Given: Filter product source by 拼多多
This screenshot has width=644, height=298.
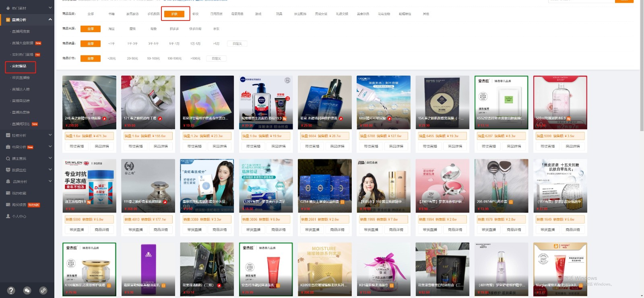Looking at the screenshot, I should tap(174, 29).
